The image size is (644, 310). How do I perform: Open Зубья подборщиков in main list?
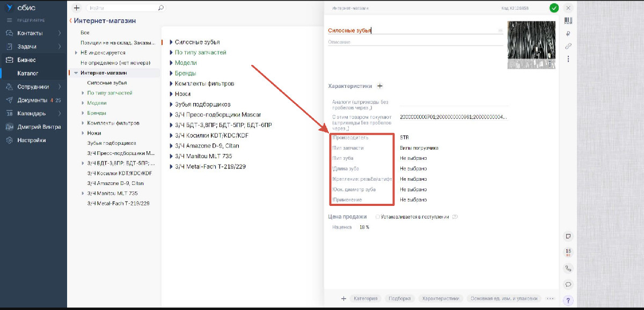[202, 104]
